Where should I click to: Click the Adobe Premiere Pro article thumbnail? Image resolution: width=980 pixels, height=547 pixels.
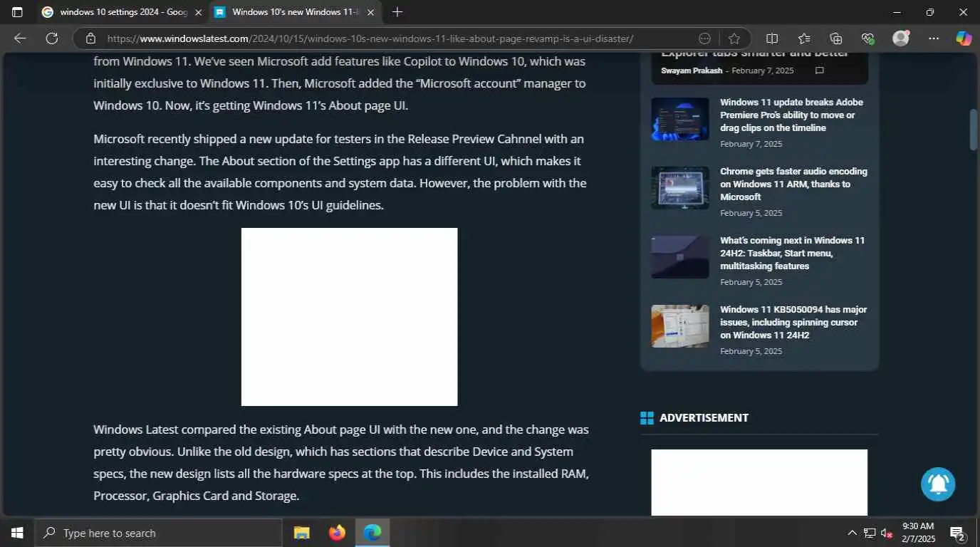pyautogui.click(x=680, y=119)
